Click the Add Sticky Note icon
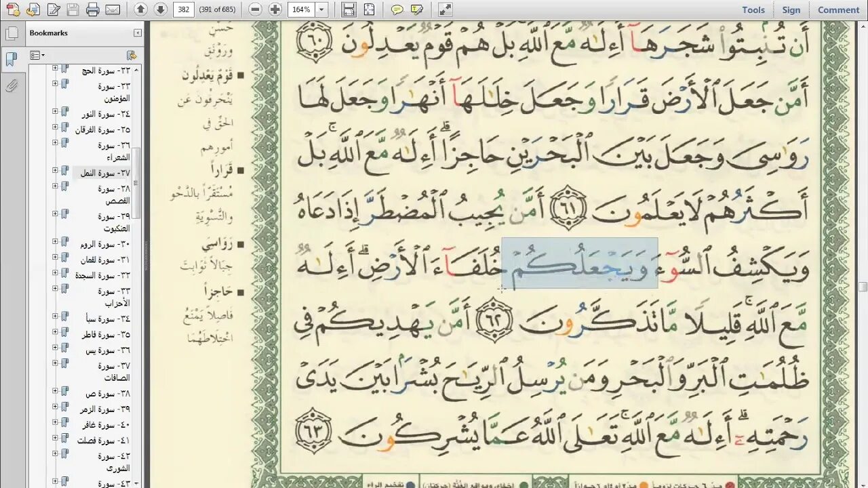 tap(397, 9)
